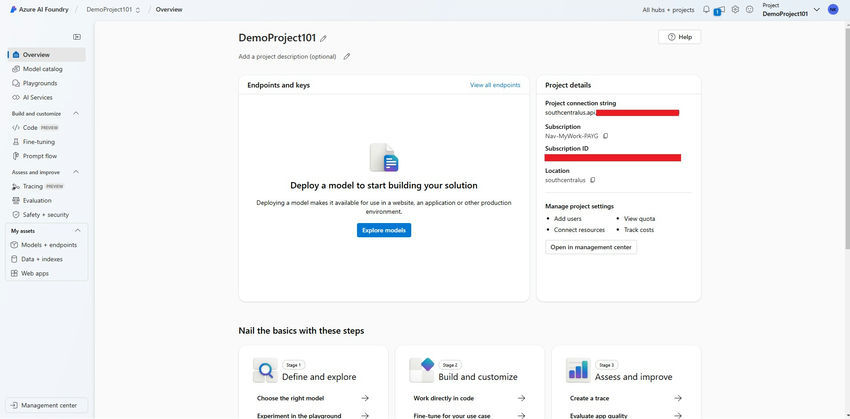
Task: Click the document illustration in Endpoints card
Action: click(384, 158)
